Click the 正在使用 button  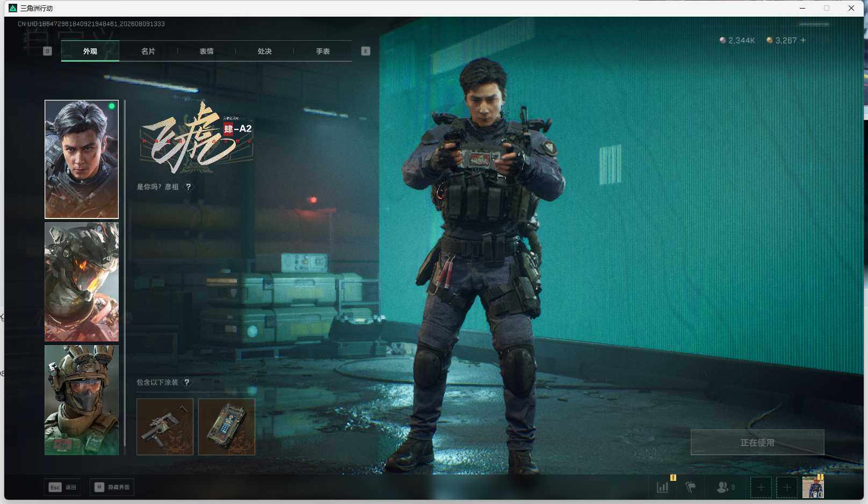coord(757,442)
